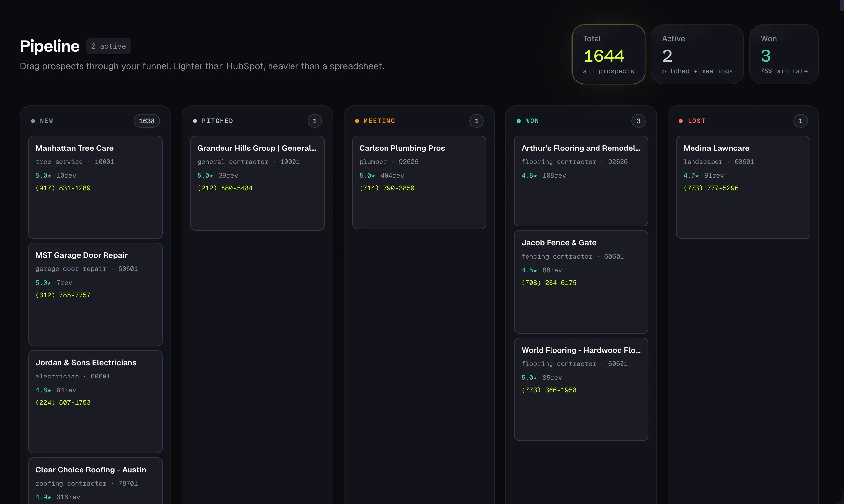
Task: Select the WON column header
Action: (x=532, y=121)
